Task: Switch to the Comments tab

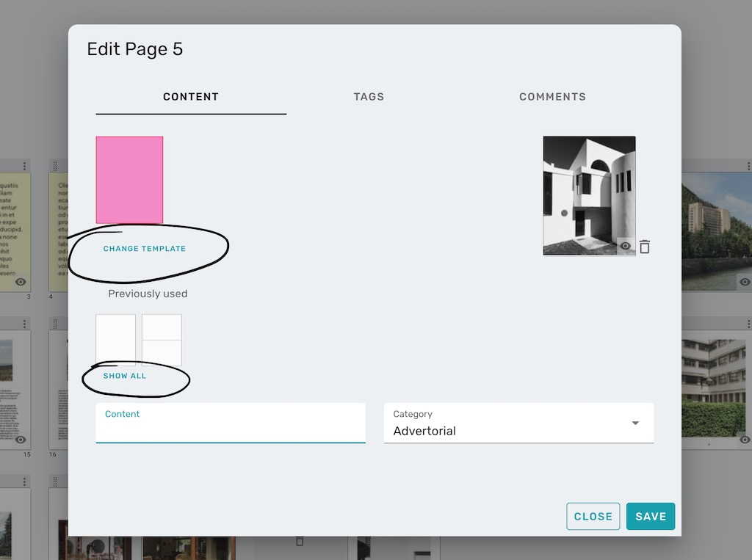Action: coord(553,96)
